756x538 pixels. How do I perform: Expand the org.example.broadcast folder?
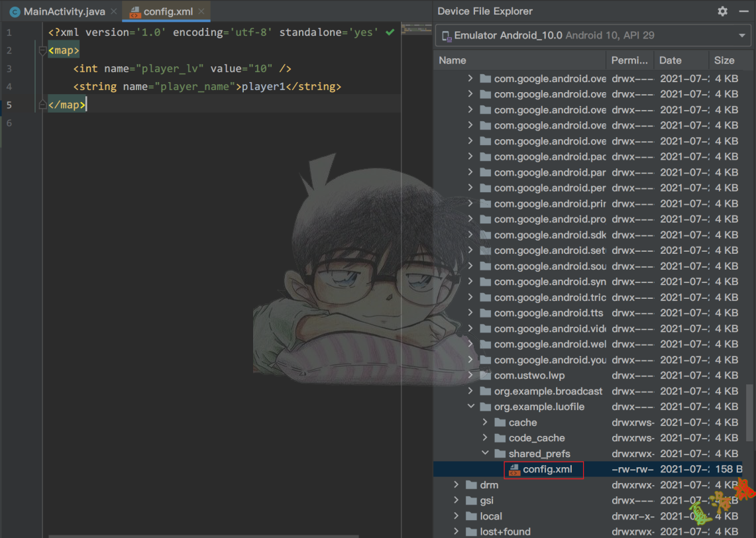470,391
